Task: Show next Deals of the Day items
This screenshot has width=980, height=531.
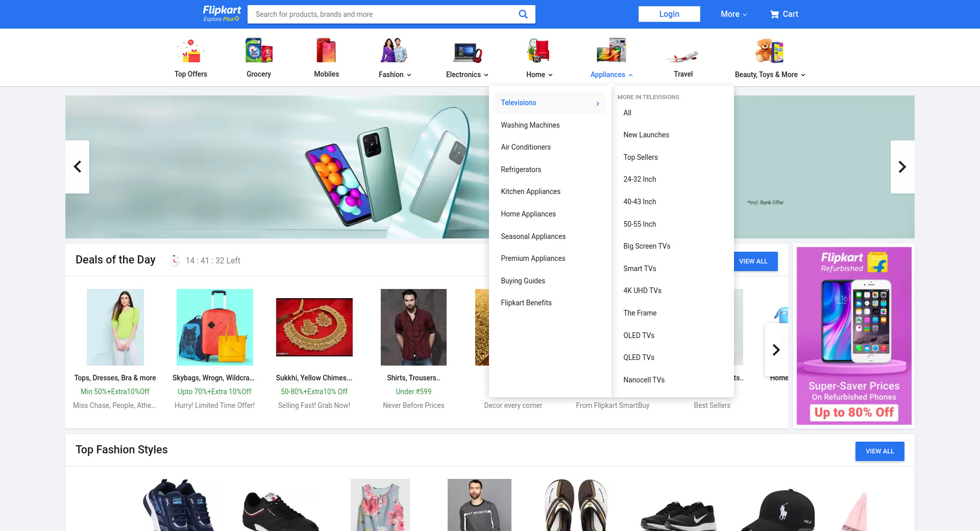Action: click(776, 350)
